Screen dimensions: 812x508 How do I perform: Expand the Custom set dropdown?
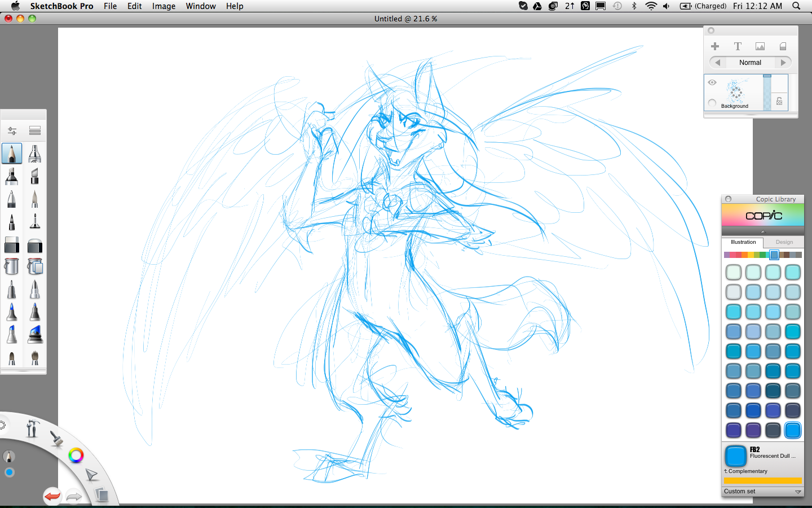click(x=798, y=492)
